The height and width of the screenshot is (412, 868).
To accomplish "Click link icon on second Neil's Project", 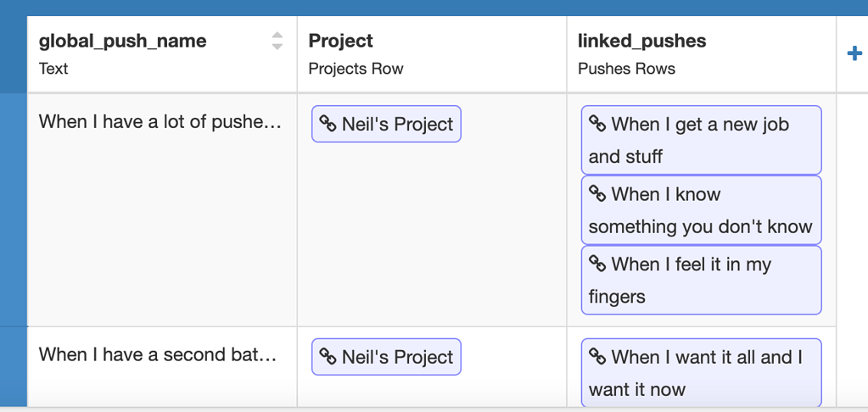I will (328, 357).
